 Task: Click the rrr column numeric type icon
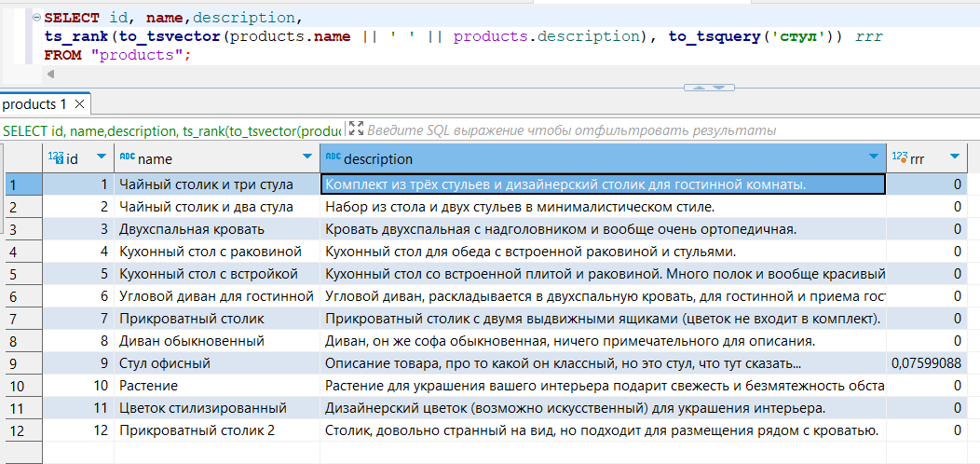pyautogui.click(x=900, y=157)
